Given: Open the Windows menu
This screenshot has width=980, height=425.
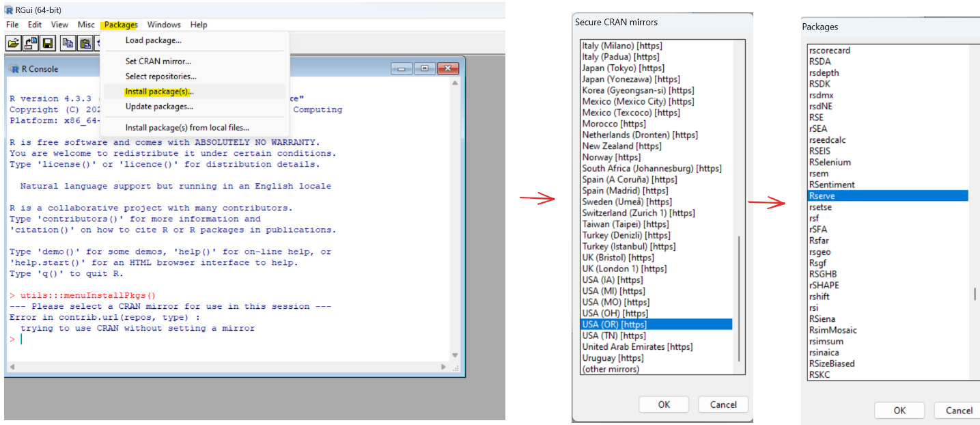Looking at the screenshot, I should coord(164,25).
